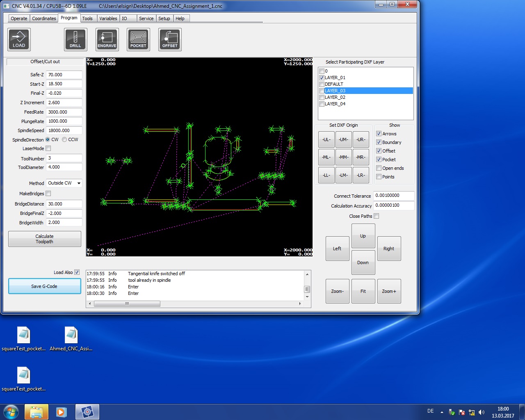This screenshot has width=525, height=420.
Task: Click Connect Tolerance input field
Action: click(x=394, y=196)
